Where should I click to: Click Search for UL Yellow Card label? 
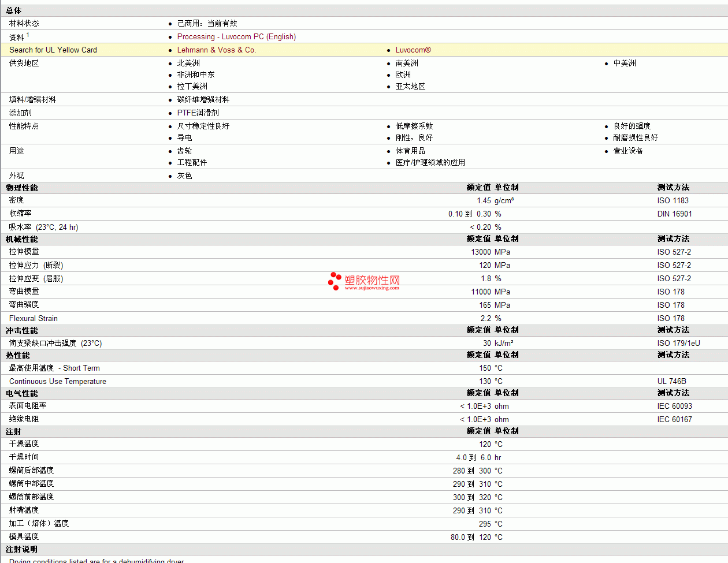[53, 50]
